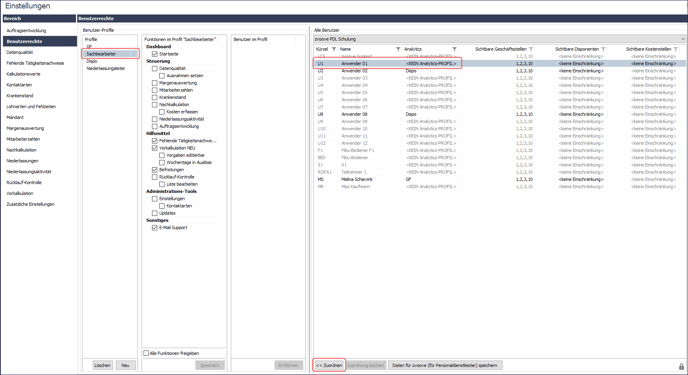Toggle Alle Funktionen freigeben checkbox
This screenshot has height=375, width=688.
tap(146, 353)
